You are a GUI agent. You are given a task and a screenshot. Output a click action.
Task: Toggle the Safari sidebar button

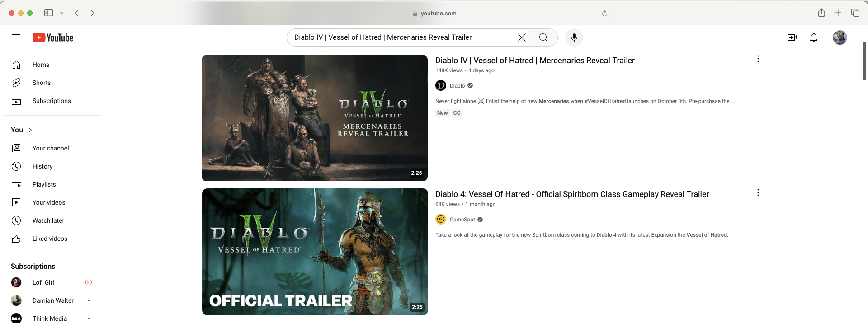[x=48, y=13]
